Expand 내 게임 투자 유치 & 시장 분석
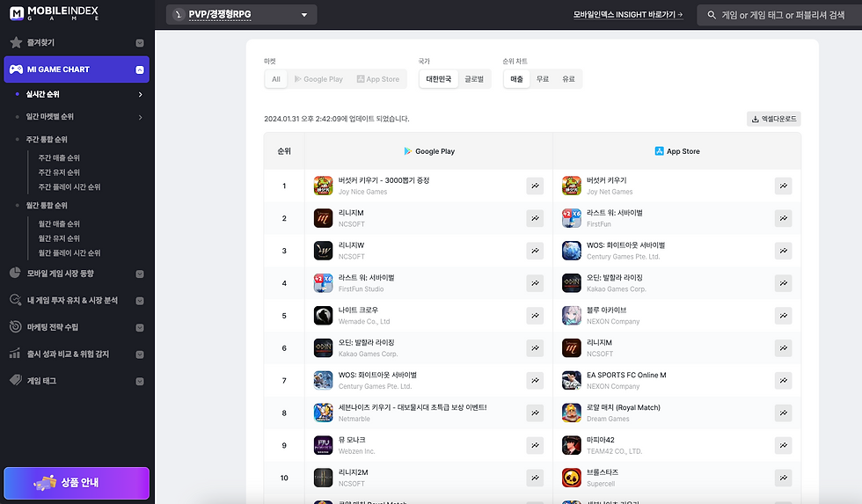The image size is (862, 504). click(x=140, y=301)
